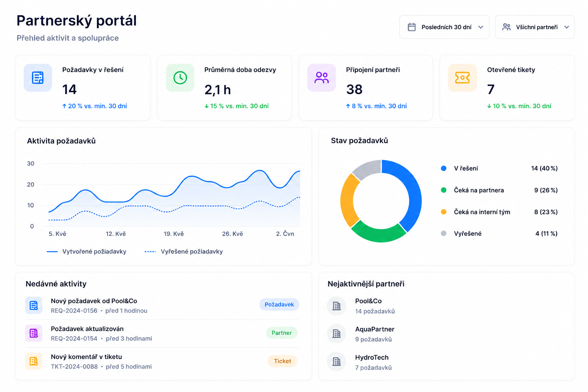The height and width of the screenshot is (392, 588).
Task: Open the Posledních 30 dní dropdown
Action: pyautogui.click(x=444, y=27)
